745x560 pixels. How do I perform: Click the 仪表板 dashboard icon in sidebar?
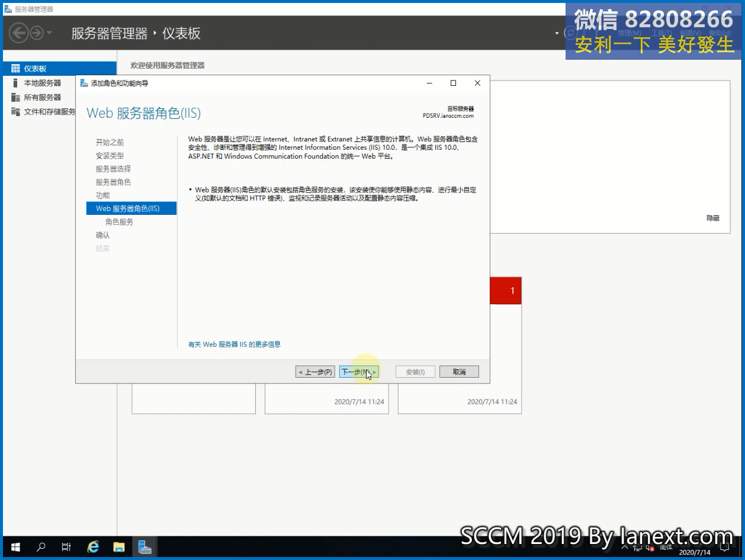(15, 69)
